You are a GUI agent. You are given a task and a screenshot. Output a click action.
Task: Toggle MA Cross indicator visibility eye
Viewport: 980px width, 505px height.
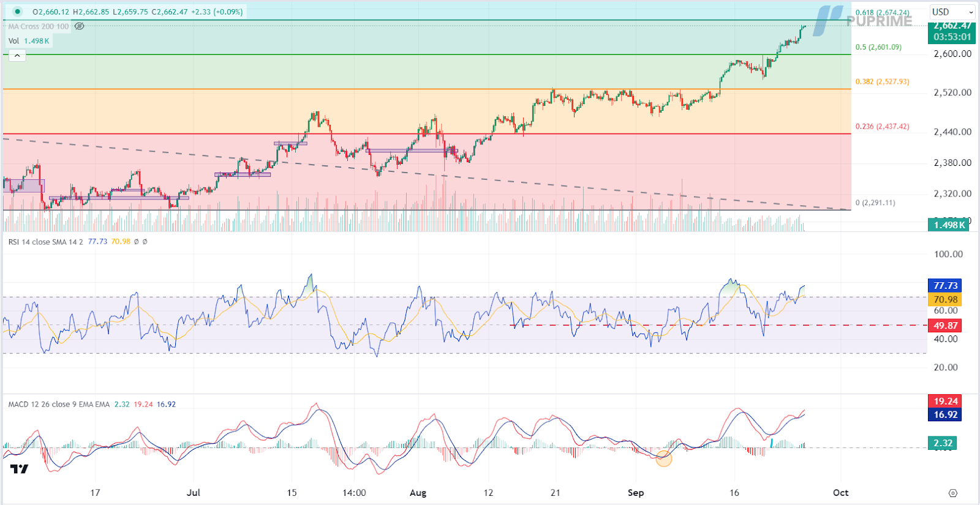(x=80, y=26)
